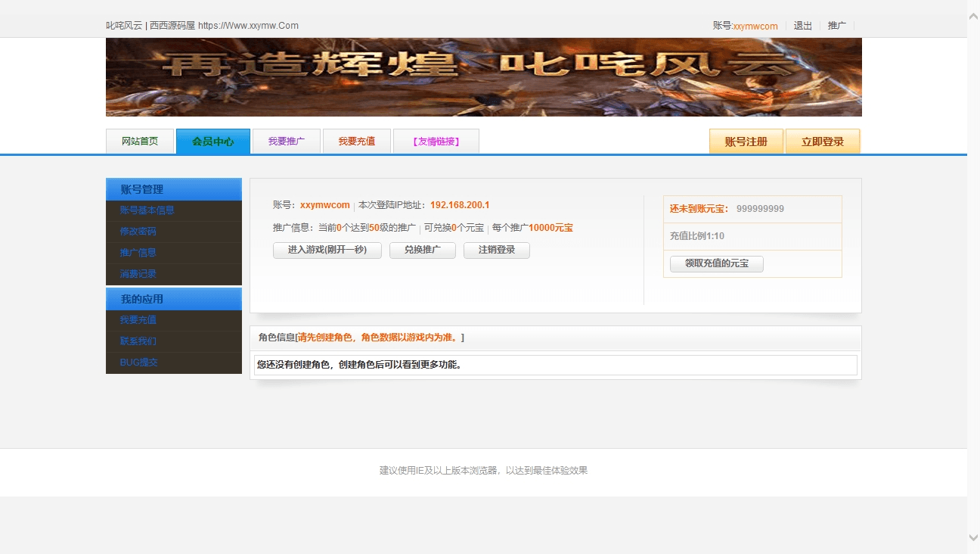This screenshot has height=554, width=980.
Task: Click the scrollbar down arrow
Action: (x=973, y=537)
